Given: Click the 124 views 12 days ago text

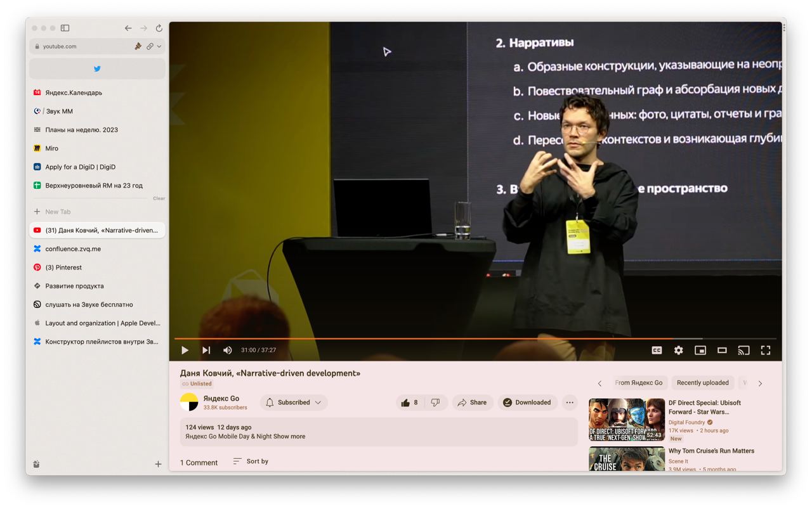Looking at the screenshot, I should point(218,427).
